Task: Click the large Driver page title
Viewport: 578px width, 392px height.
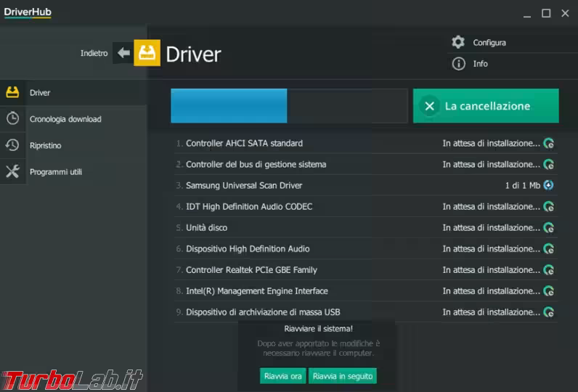Action: (x=194, y=54)
